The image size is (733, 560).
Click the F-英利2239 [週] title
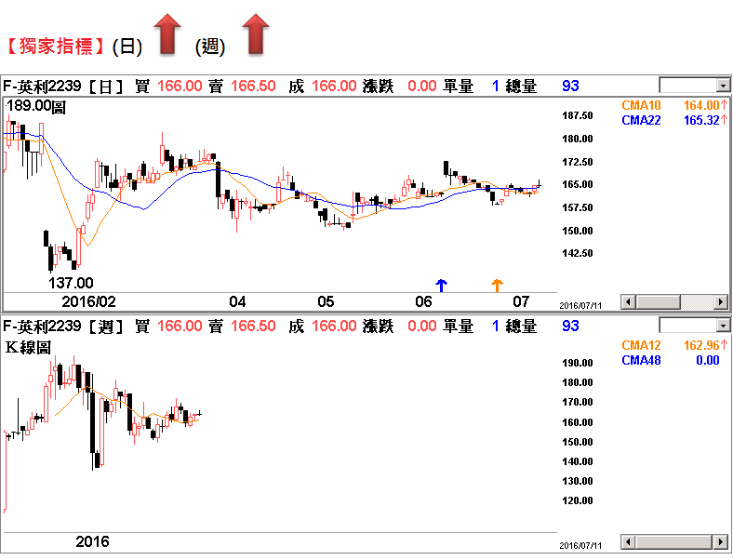(x=63, y=326)
